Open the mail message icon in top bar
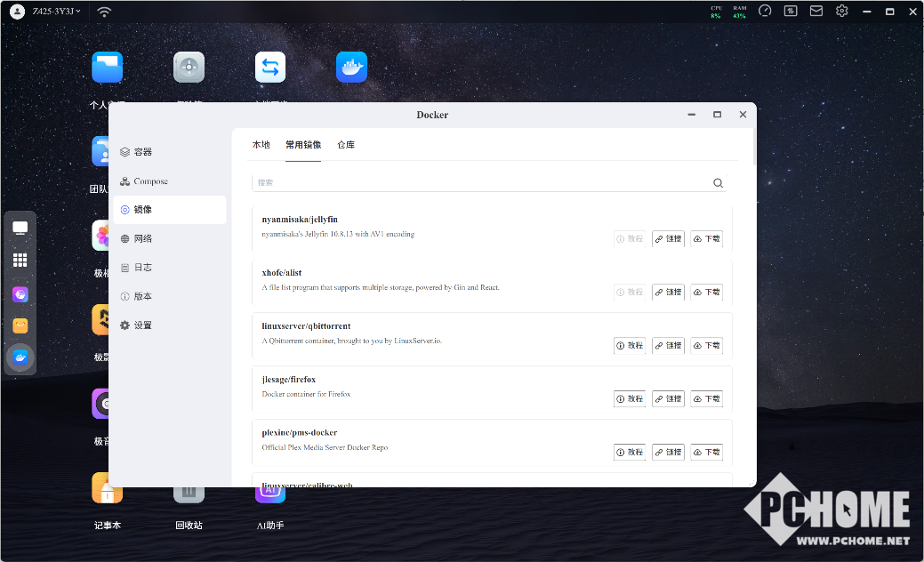The width and height of the screenshot is (924, 562). [816, 12]
